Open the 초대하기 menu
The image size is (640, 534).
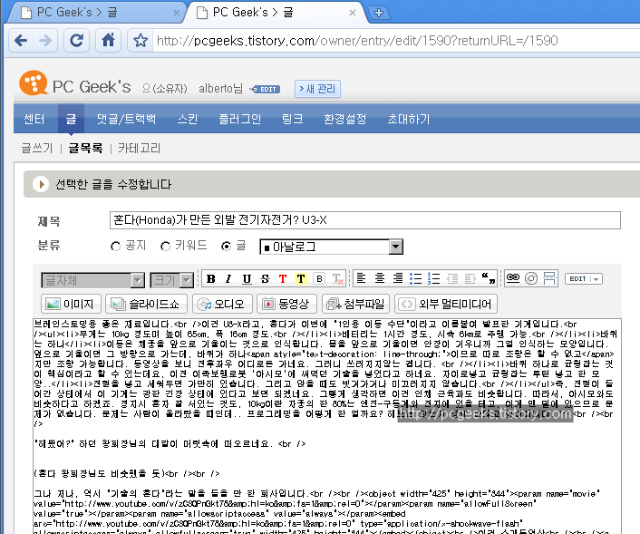click(409, 119)
